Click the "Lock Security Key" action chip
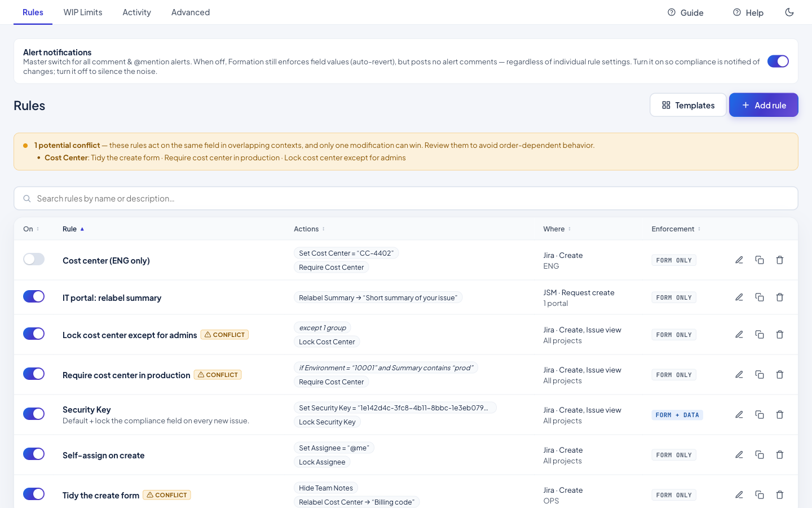812x508 pixels. click(x=327, y=422)
